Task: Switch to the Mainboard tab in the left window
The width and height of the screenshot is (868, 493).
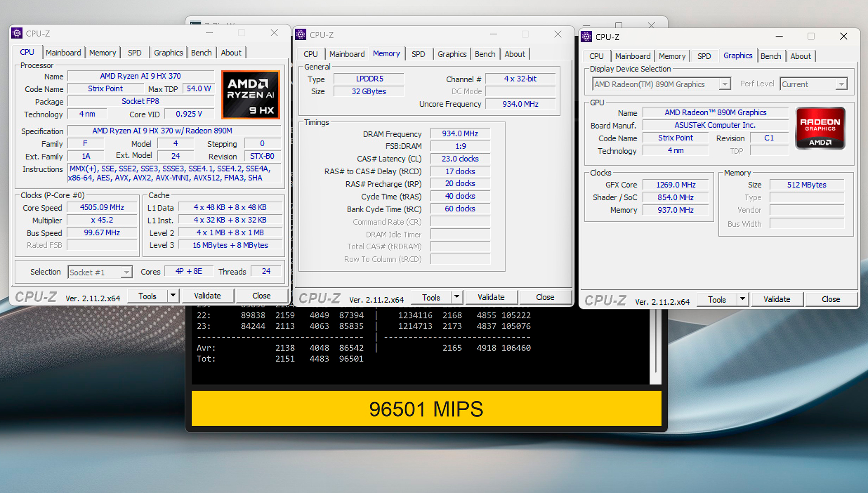Action: [63, 52]
